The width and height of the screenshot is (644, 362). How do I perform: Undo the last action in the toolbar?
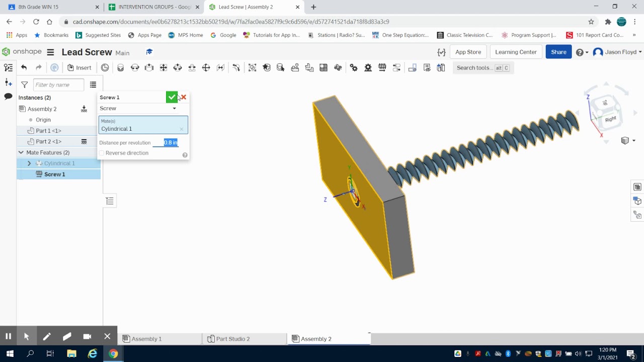click(24, 67)
